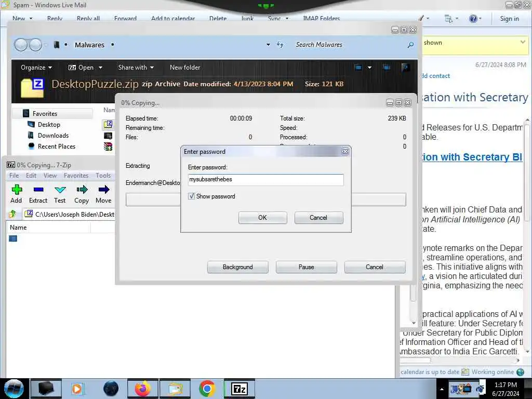
Task: Confirm password with OK button
Action: tap(262, 218)
